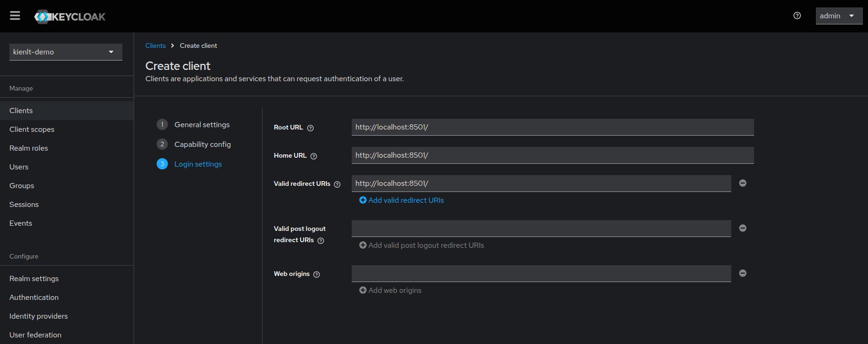868x344 pixels.
Task: Expand the admin user dropdown
Action: click(838, 16)
